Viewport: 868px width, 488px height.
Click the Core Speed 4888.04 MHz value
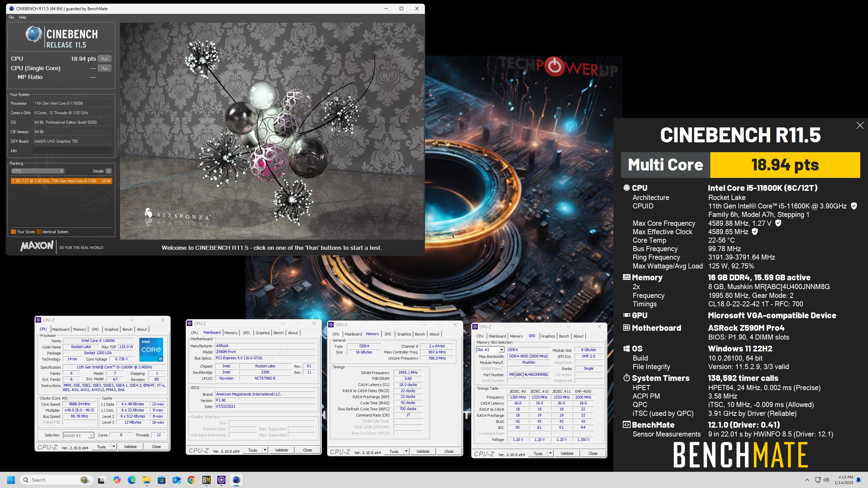pos(80,404)
